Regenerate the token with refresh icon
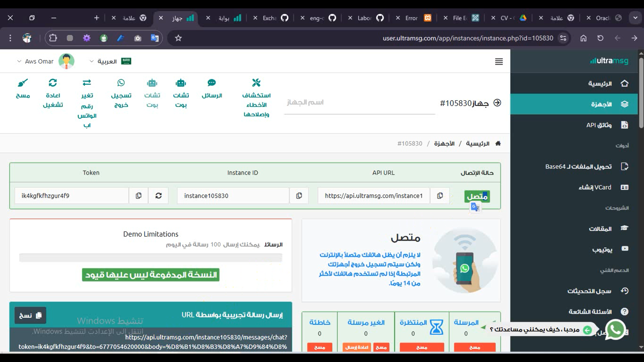The height and width of the screenshot is (362, 644). (x=158, y=196)
